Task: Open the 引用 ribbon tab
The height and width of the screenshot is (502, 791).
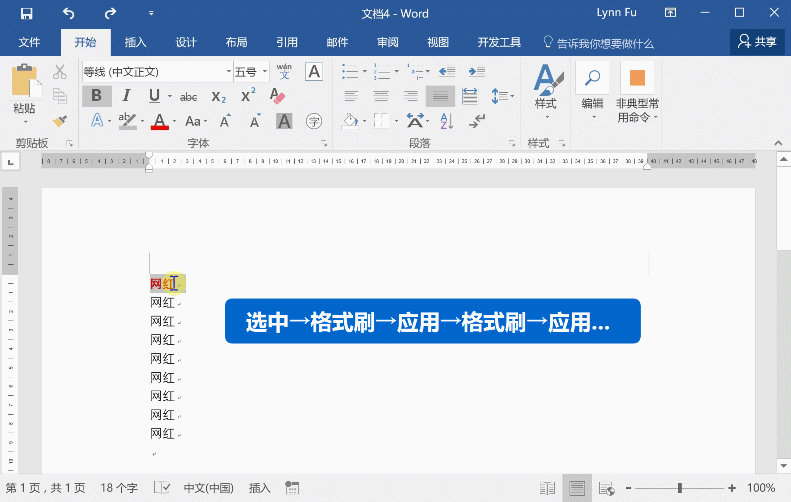Action: (287, 42)
